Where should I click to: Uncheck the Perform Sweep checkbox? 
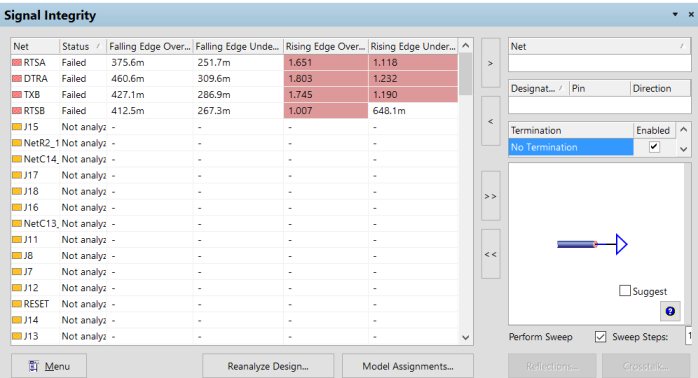(600, 337)
